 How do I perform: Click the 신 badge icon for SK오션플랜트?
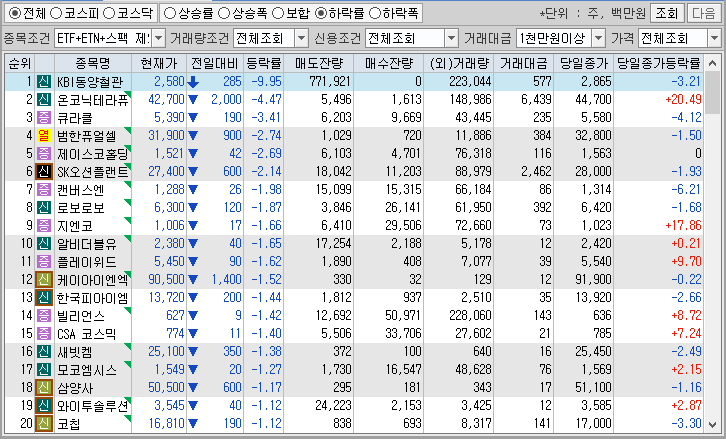44,171
